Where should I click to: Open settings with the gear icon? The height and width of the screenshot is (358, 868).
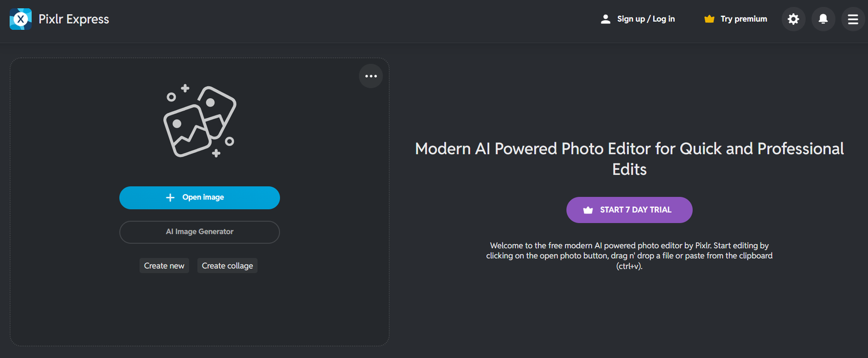(x=793, y=20)
